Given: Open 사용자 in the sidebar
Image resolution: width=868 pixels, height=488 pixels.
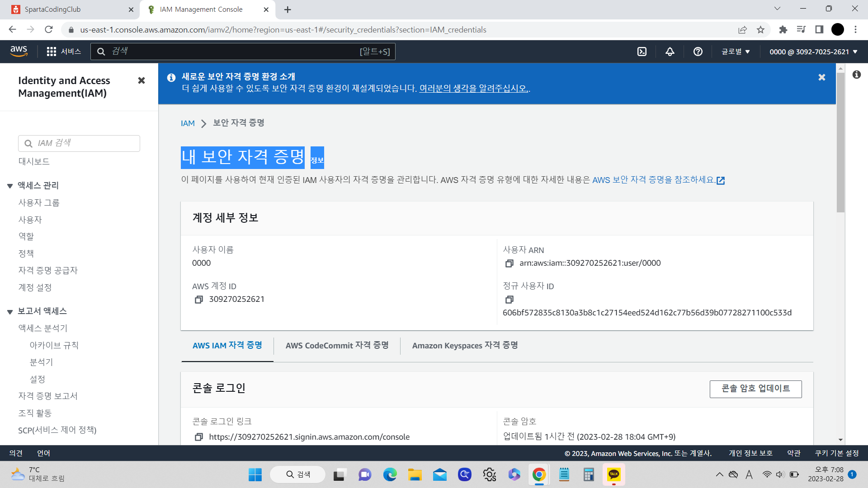Looking at the screenshot, I should tap(30, 220).
